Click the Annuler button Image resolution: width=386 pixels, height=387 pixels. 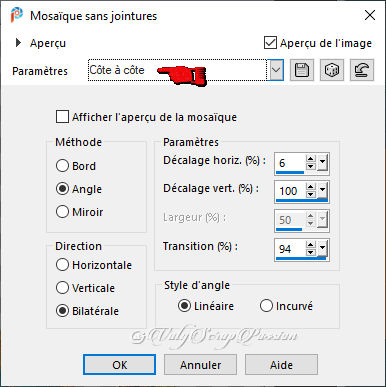click(201, 365)
